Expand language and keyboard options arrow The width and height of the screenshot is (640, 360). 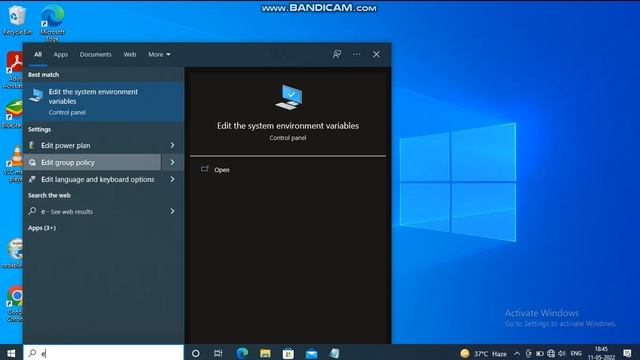point(172,180)
